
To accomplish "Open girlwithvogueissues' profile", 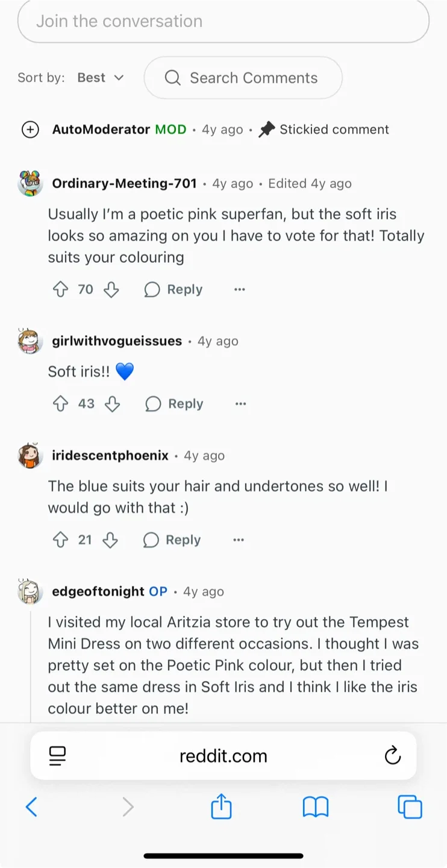I will tap(117, 341).
